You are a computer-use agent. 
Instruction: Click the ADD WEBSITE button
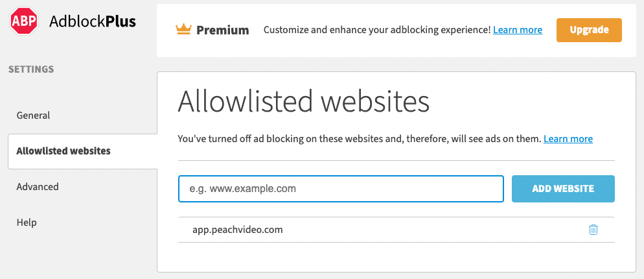(563, 189)
